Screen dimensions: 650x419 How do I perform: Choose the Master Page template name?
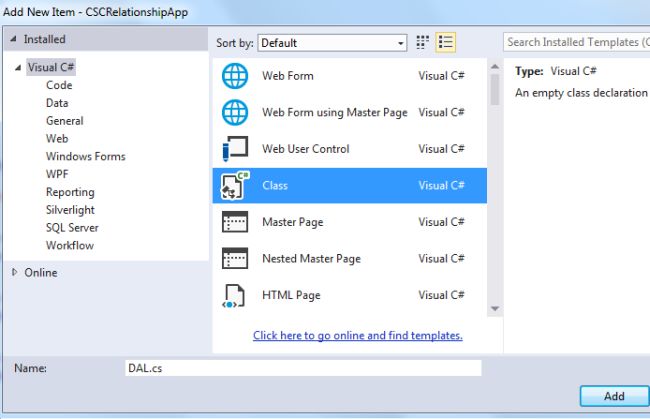[293, 222]
